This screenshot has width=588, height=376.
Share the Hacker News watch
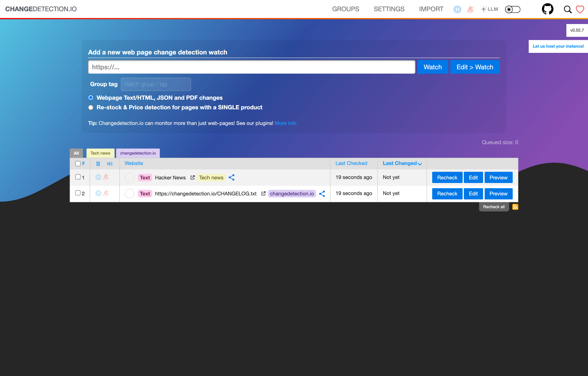[232, 177]
